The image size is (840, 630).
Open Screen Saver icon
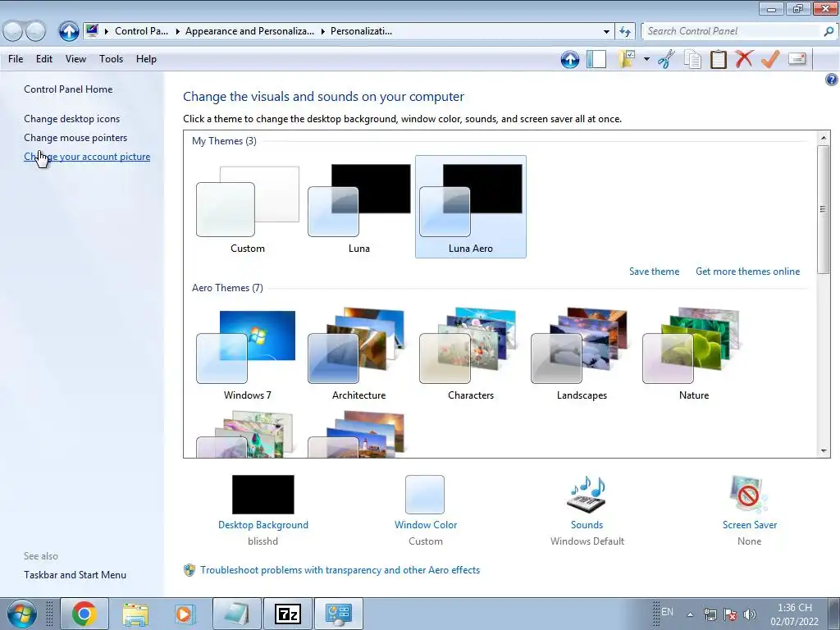click(x=749, y=495)
